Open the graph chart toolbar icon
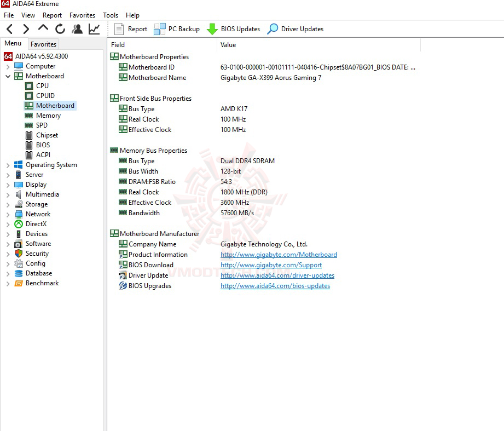The height and width of the screenshot is (431, 504). pyautogui.click(x=94, y=29)
